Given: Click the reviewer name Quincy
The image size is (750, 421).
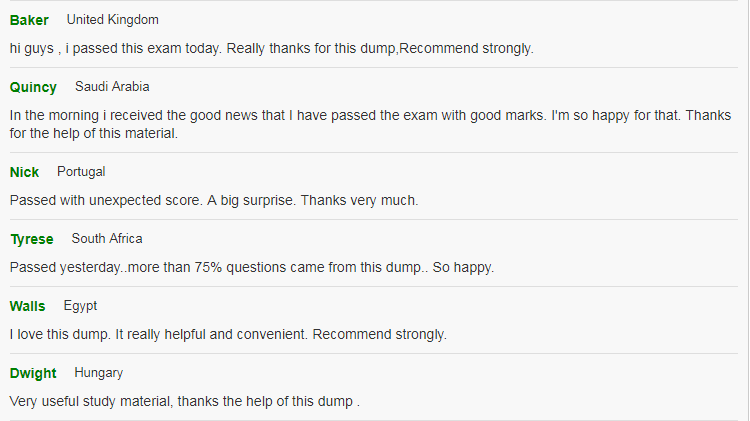Looking at the screenshot, I should coord(33,87).
